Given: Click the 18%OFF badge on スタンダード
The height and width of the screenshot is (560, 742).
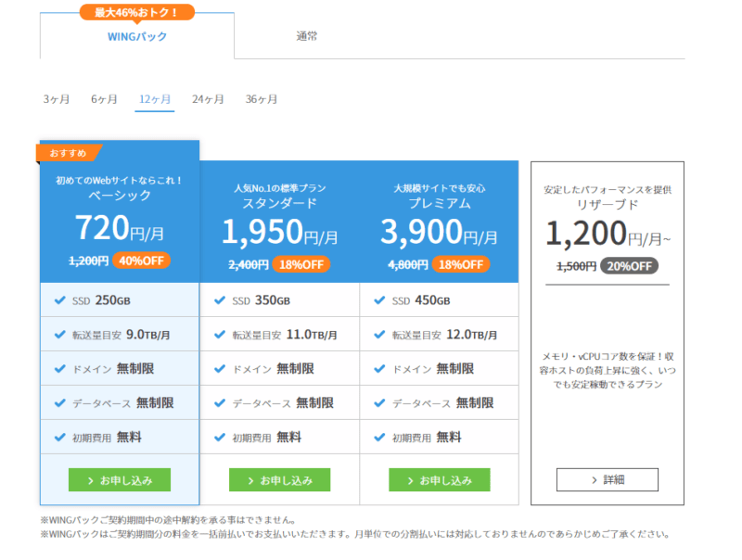Looking at the screenshot, I should pos(301,264).
